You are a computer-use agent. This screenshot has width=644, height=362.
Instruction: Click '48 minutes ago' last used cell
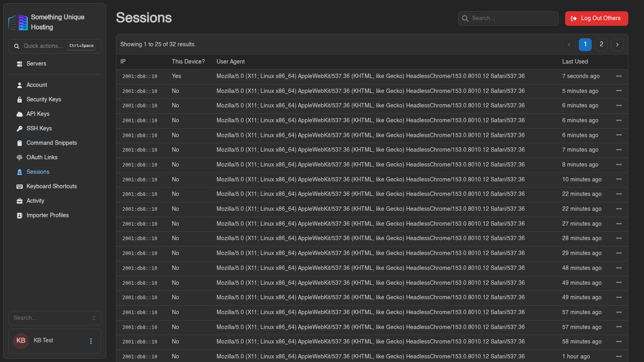[x=582, y=268]
